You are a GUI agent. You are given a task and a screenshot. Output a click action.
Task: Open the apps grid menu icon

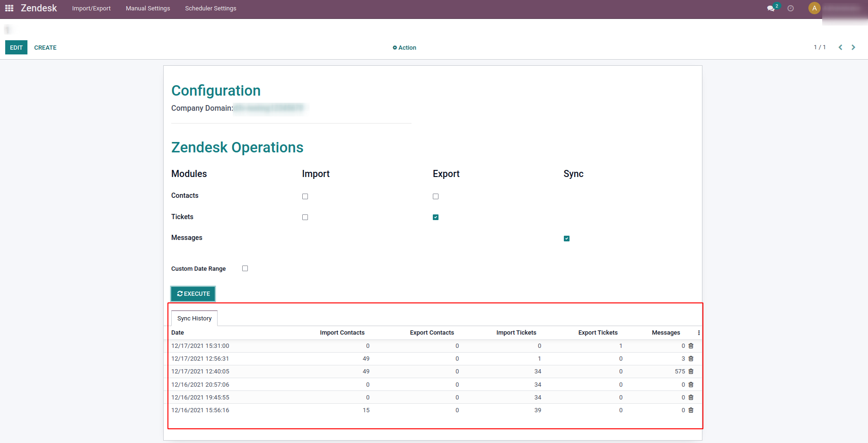(9, 8)
